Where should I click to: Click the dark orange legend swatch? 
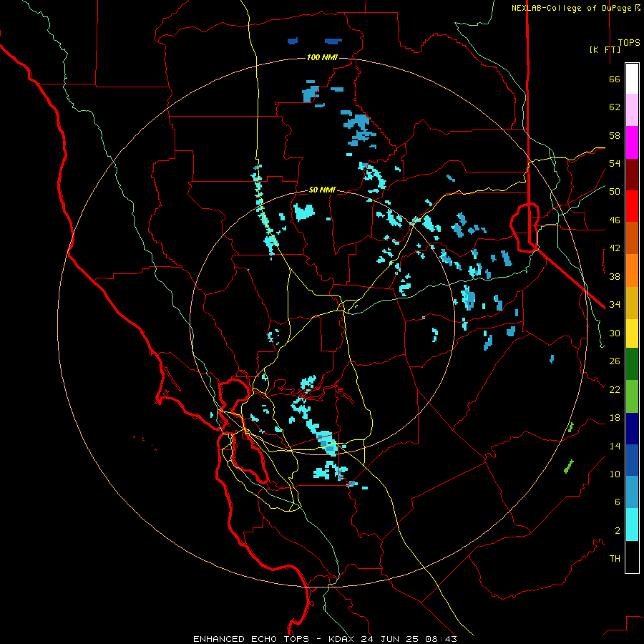tap(632, 238)
